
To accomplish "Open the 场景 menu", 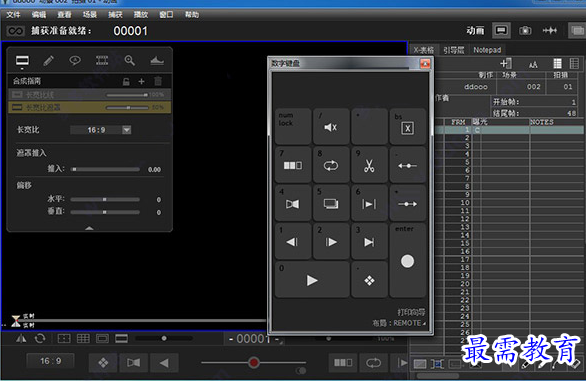I will coord(90,15).
